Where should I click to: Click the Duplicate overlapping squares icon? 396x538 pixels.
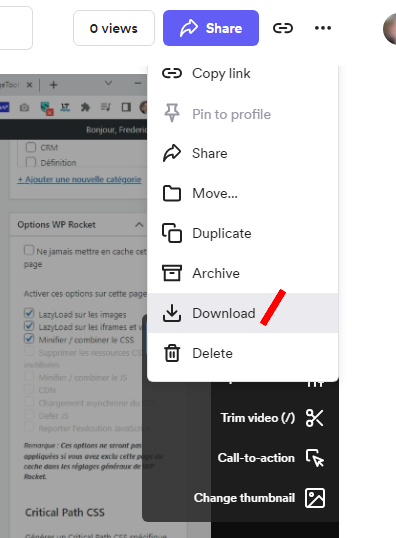172,233
